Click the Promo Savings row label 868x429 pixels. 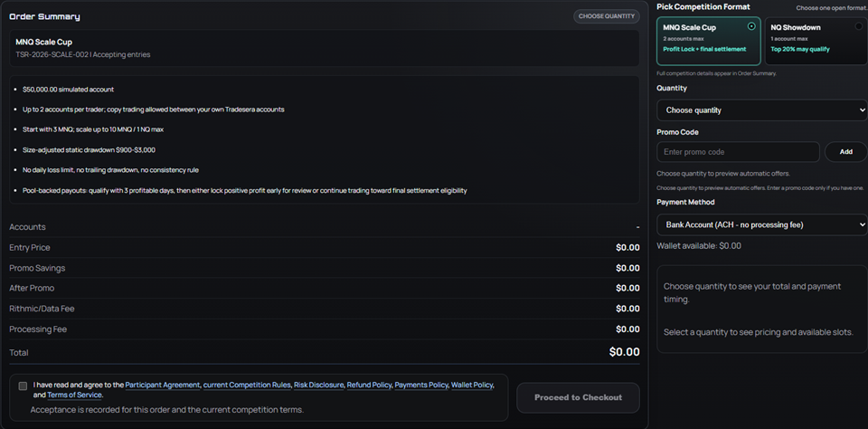click(x=37, y=268)
